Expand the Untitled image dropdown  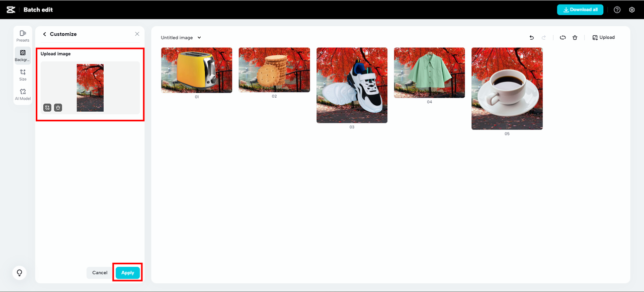pos(181,38)
